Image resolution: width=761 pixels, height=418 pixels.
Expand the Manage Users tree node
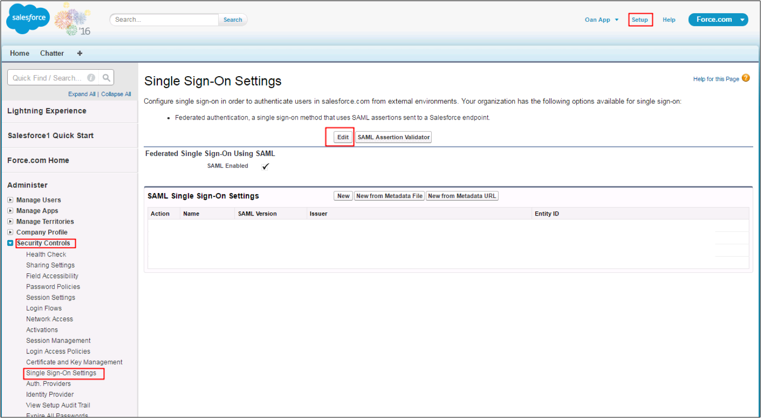(x=11, y=200)
